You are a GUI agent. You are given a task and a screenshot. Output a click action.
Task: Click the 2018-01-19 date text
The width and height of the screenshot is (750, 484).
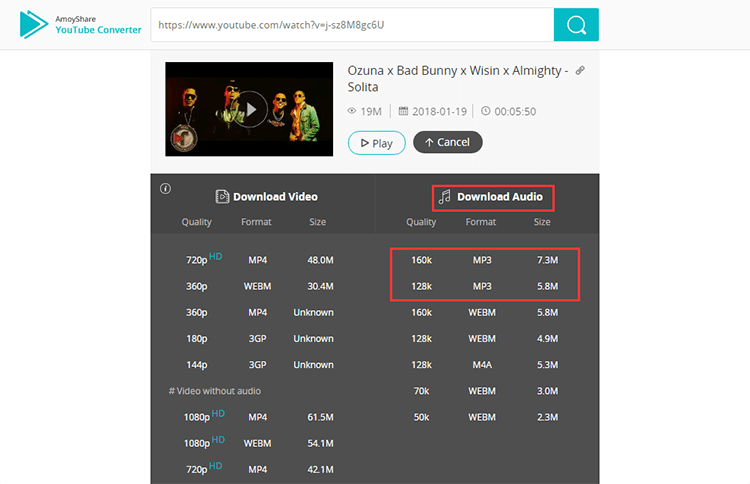click(x=439, y=111)
